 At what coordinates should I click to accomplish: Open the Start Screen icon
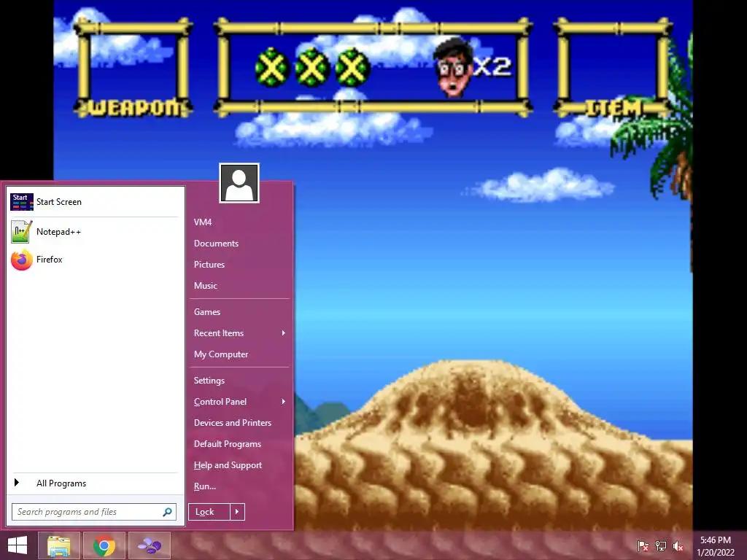pos(21,202)
